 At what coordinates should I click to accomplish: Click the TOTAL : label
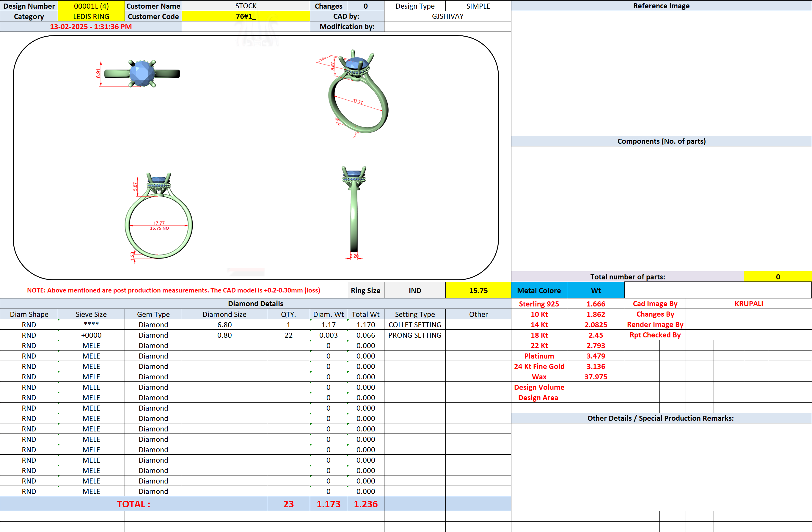(x=133, y=504)
